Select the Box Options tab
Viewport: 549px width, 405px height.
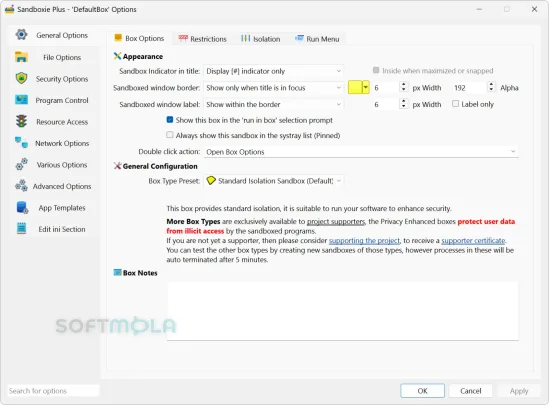(x=139, y=38)
